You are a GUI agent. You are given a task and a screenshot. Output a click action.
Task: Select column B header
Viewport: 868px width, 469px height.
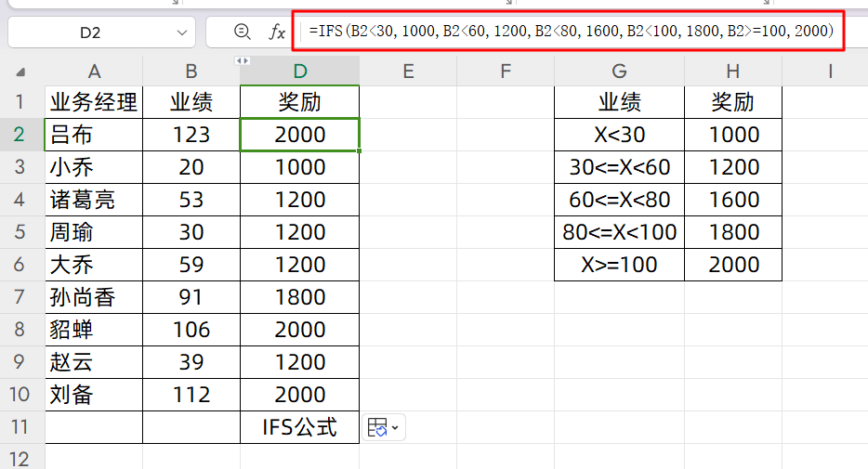point(191,72)
